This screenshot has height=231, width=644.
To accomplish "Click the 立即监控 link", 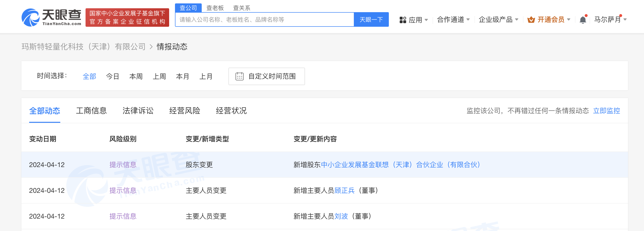I will click(x=606, y=111).
